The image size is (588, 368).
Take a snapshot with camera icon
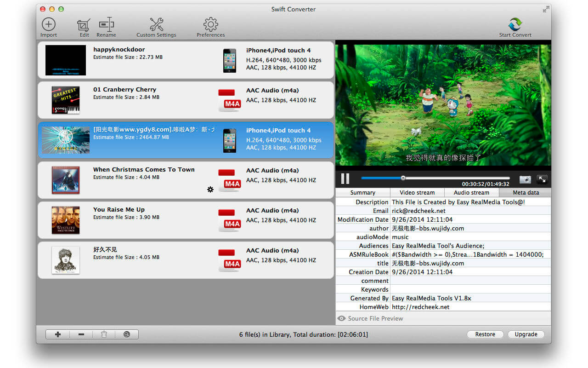[525, 179]
